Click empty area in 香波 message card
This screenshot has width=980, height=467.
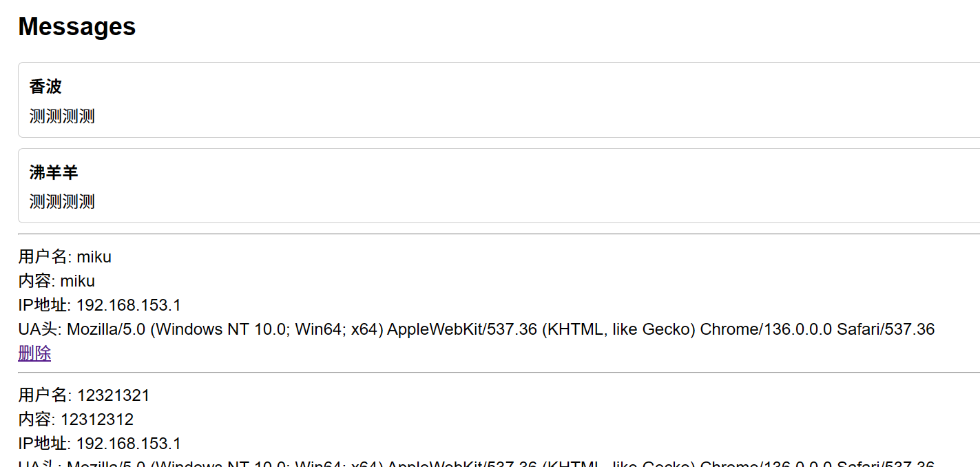click(x=551, y=100)
